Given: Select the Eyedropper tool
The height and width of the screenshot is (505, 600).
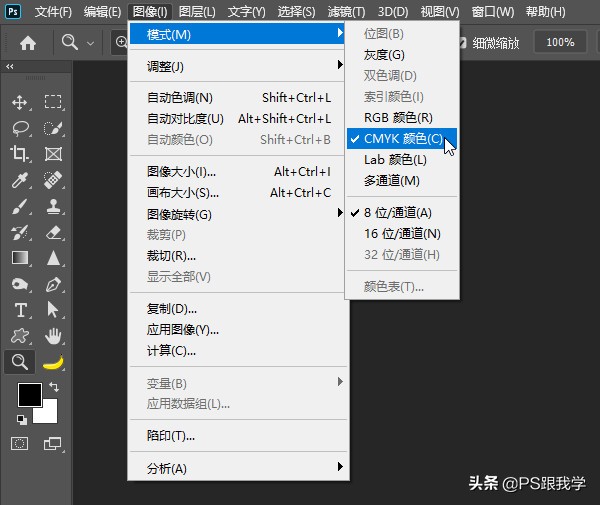Looking at the screenshot, I should (20, 180).
